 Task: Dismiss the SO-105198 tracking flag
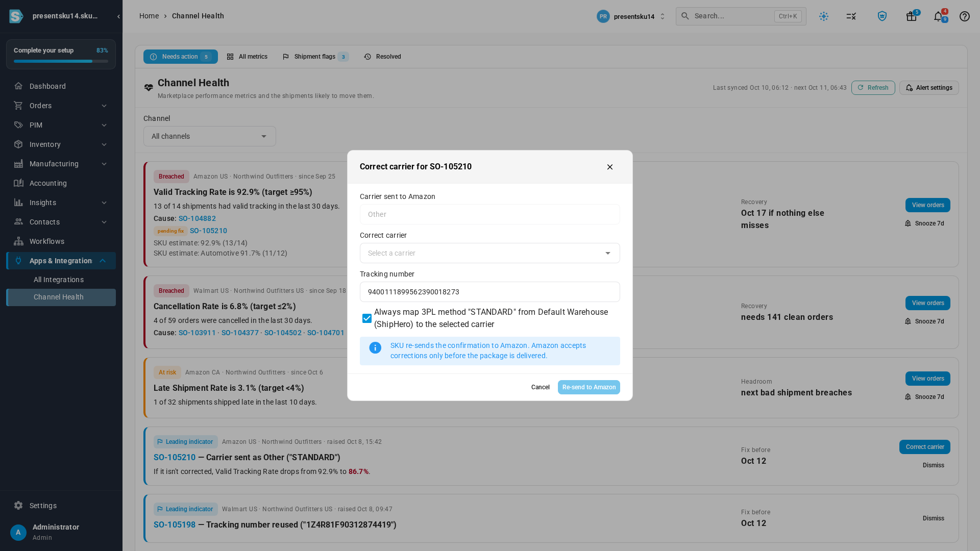933,518
